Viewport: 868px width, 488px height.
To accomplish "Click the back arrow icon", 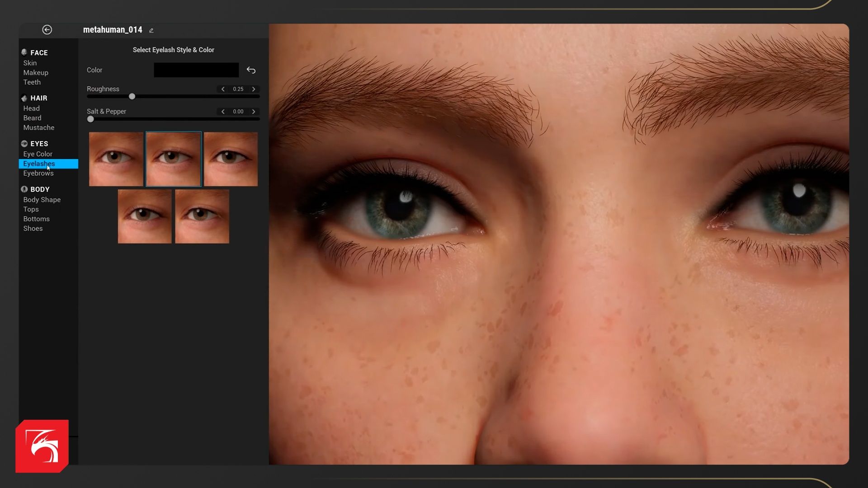I will 47,30.
